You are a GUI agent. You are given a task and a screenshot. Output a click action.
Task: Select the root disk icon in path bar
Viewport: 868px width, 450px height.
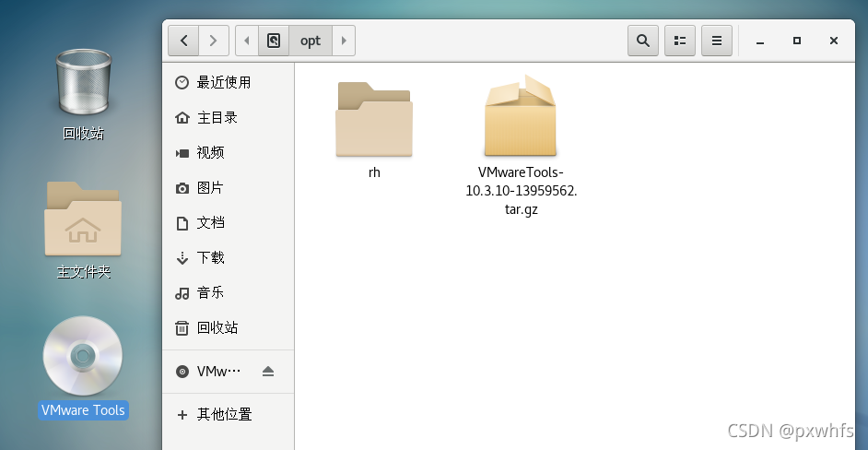(274, 41)
